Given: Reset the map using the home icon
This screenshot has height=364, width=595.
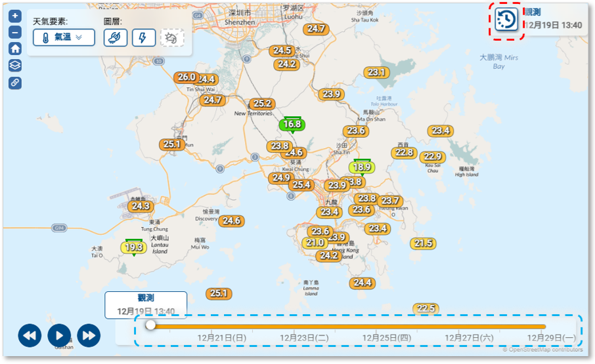Looking at the screenshot, I should point(15,49).
